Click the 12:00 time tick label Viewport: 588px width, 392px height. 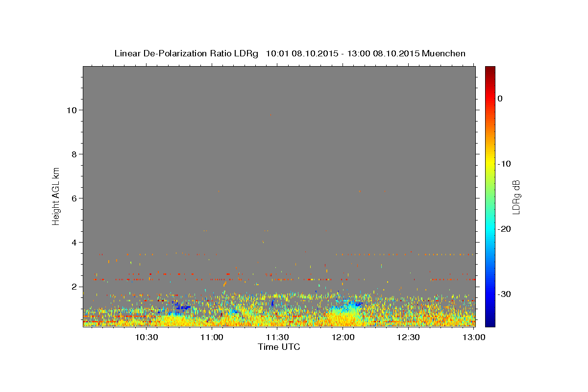343,337
